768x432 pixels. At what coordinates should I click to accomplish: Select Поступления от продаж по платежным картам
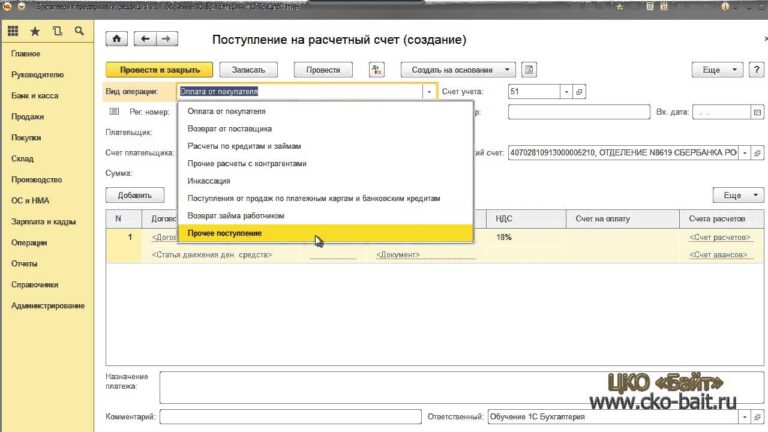pos(326,198)
